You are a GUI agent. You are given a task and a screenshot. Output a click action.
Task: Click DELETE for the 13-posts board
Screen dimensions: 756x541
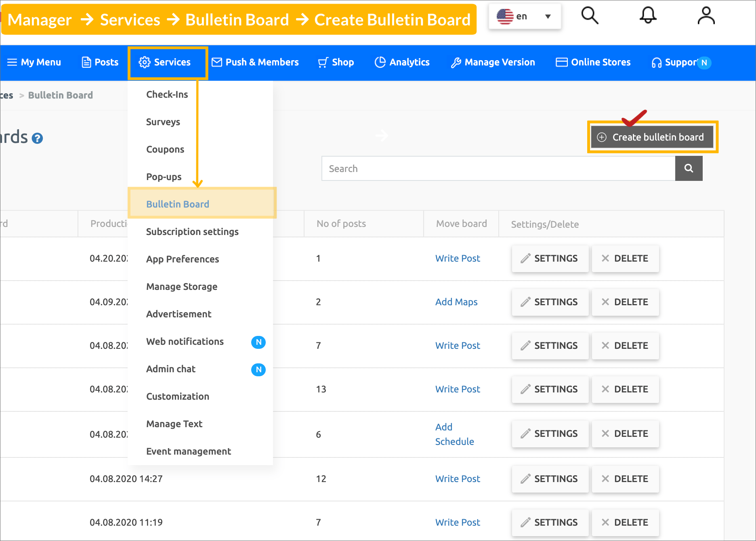625,389
